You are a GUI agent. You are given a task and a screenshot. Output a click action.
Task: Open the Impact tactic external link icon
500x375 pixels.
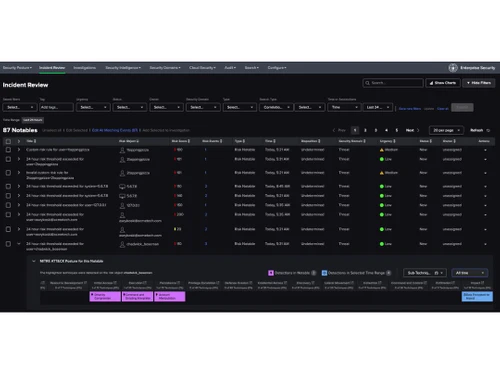tap(482, 283)
